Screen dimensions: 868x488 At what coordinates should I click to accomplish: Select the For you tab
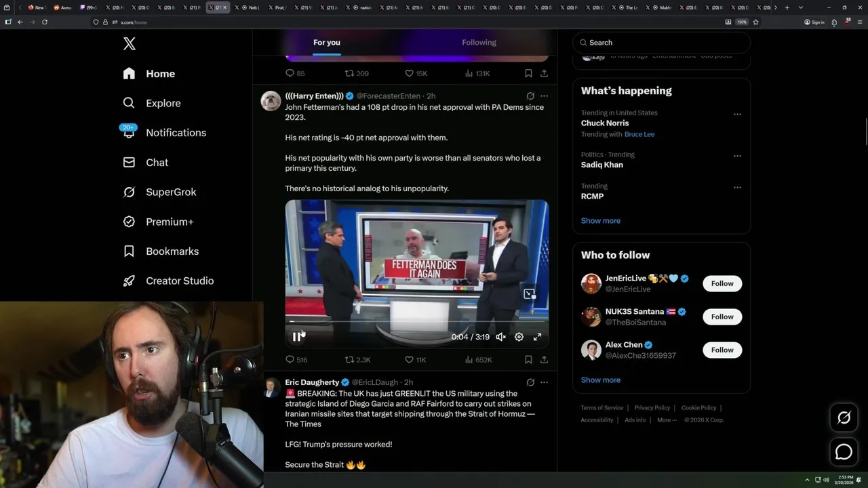point(327,43)
